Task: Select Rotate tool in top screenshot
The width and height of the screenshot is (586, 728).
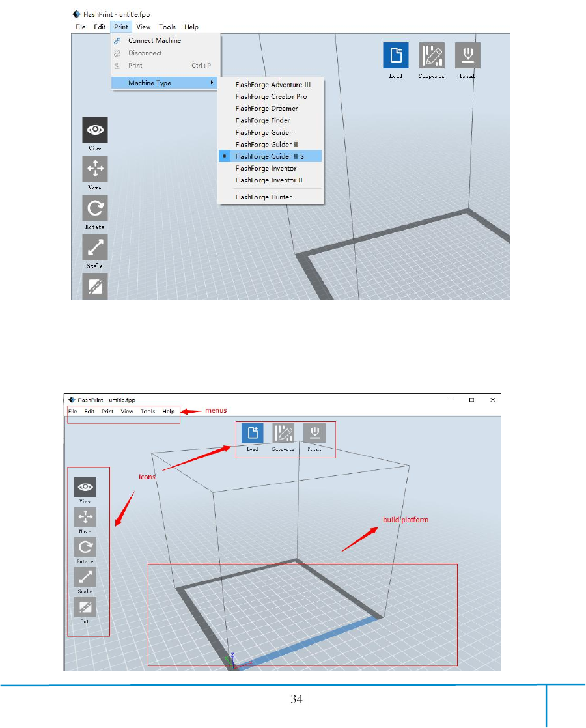Action: point(95,208)
